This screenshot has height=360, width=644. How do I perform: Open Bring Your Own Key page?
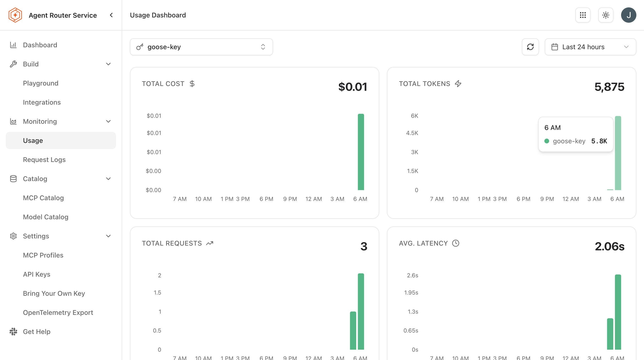click(x=61, y=293)
